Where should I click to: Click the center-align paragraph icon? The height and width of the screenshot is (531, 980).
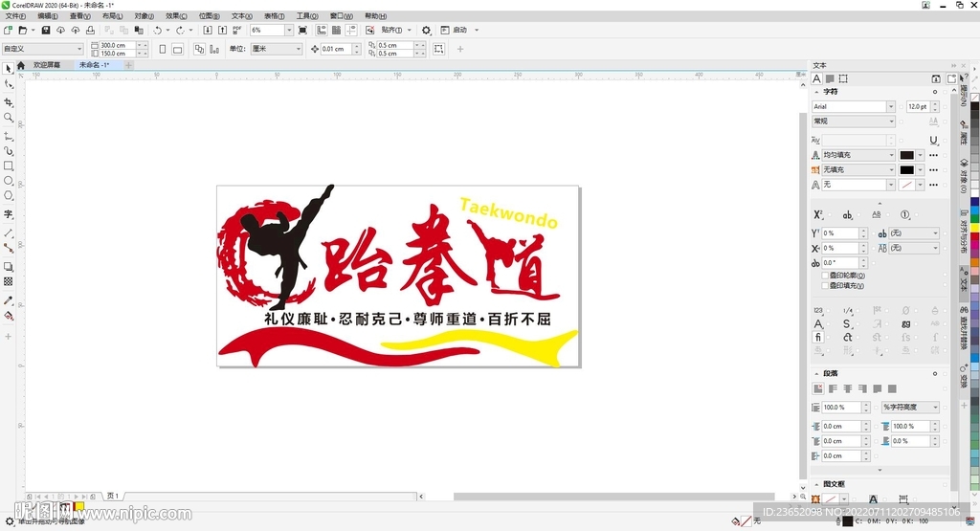coord(848,388)
